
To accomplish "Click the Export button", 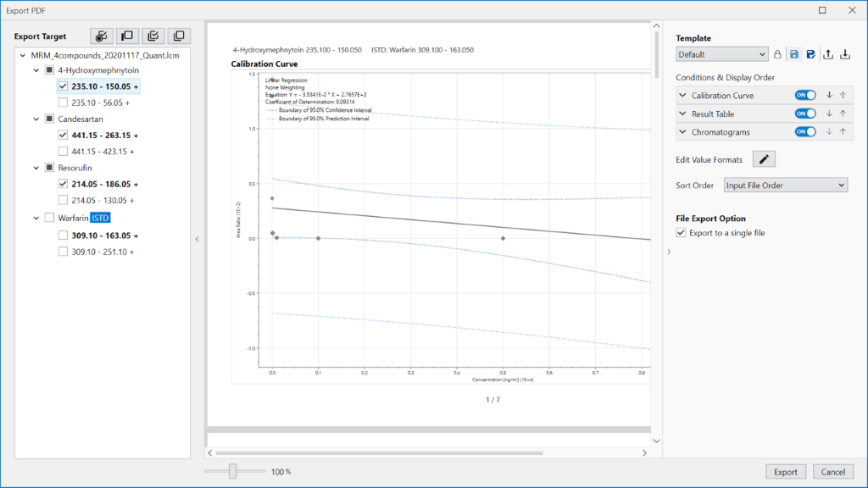I will pos(785,472).
